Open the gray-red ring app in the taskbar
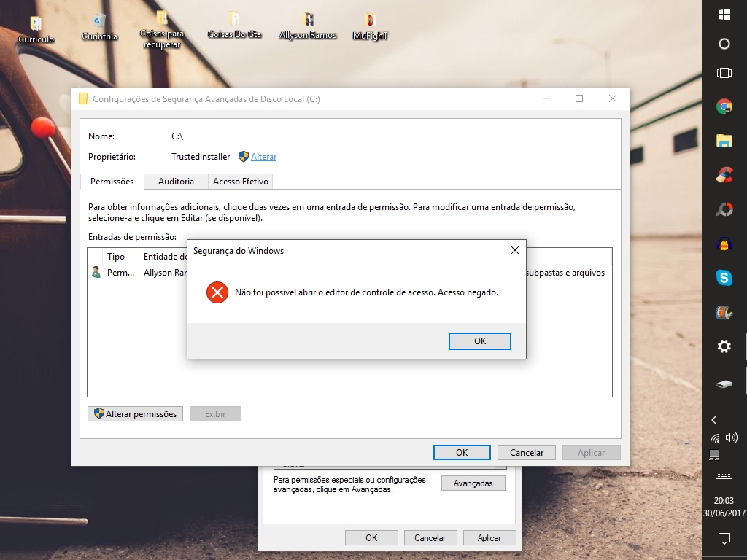The height and width of the screenshot is (560, 747). coord(724,209)
